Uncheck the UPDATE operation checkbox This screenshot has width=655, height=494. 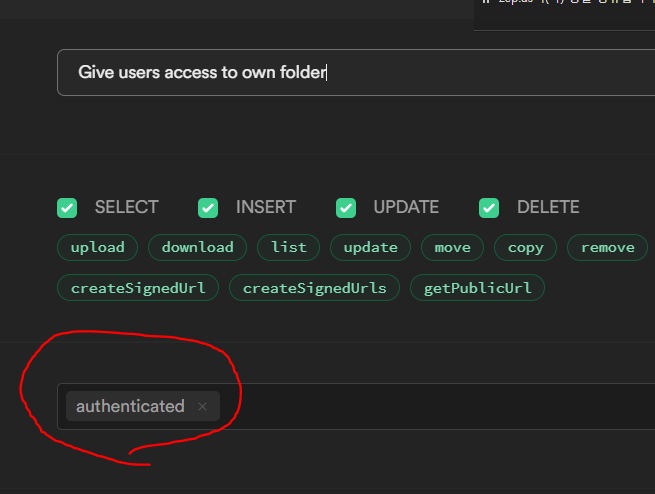click(x=346, y=208)
